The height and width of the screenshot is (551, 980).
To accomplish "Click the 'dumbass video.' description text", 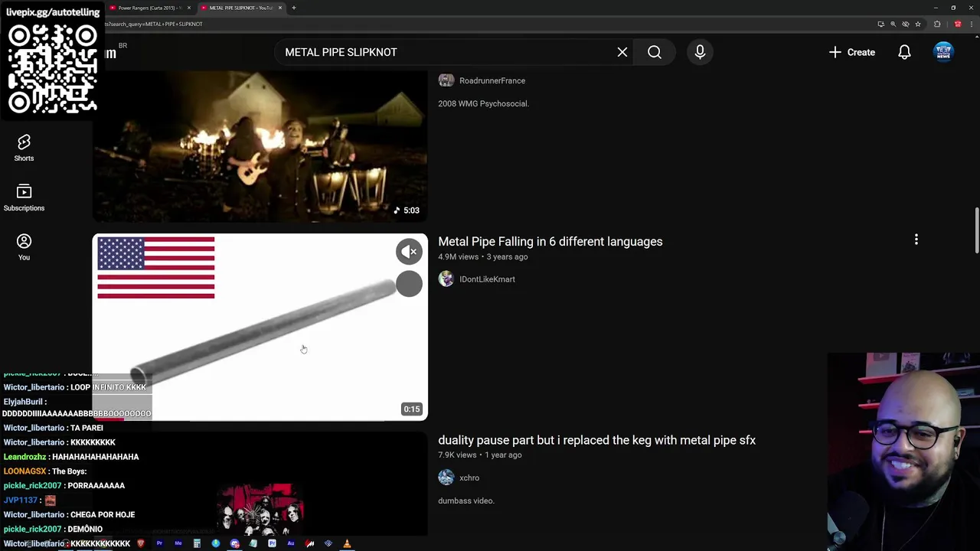I will coord(466,500).
